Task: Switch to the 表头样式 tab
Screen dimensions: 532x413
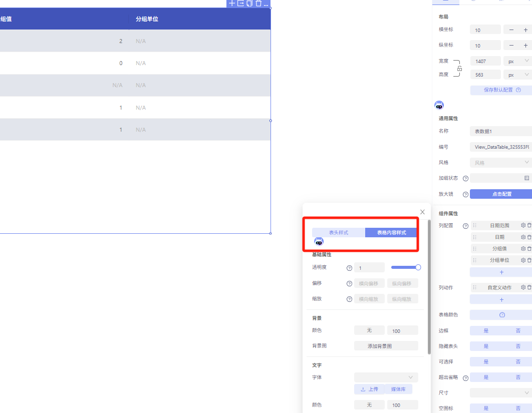Action: point(339,233)
